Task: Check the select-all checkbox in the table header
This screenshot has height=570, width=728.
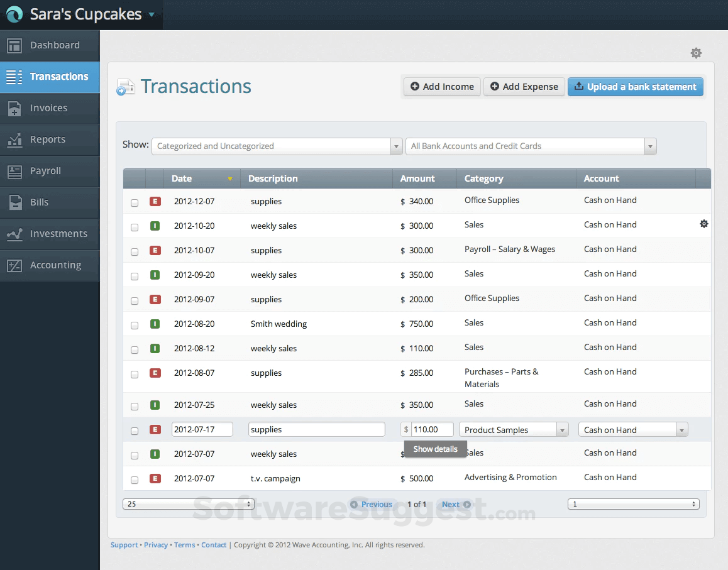Action: point(134,178)
